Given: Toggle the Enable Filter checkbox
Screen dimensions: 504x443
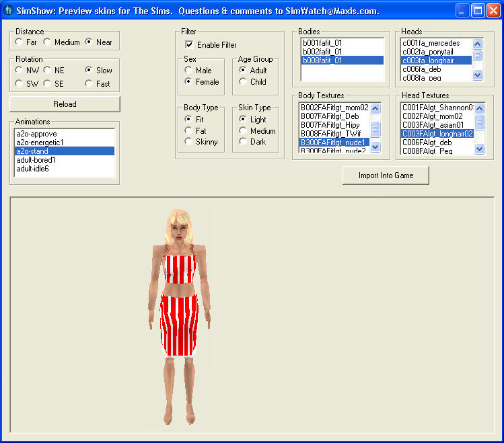Looking at the screenshot, I should tap(211, 44).
